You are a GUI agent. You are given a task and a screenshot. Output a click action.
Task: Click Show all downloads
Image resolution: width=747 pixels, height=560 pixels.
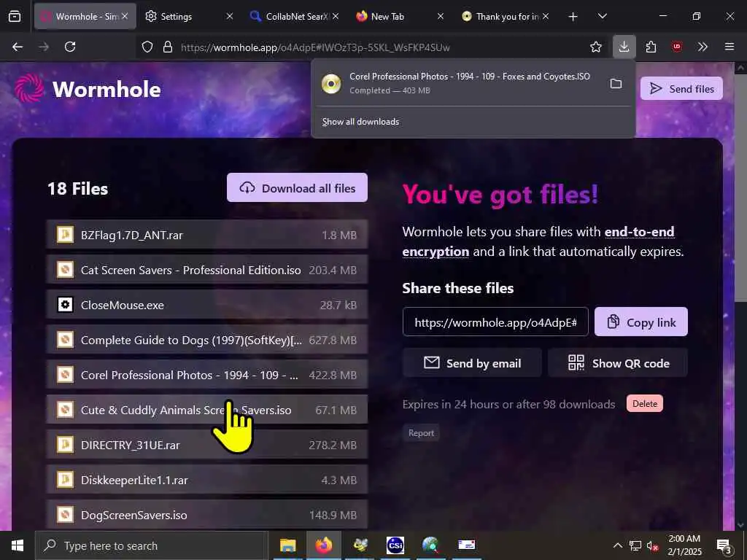tap(360, 122)
